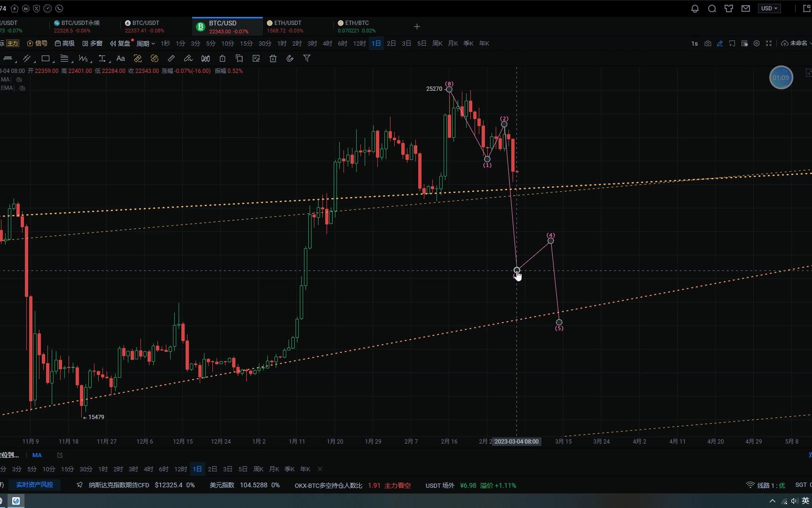Open the volume speaker tray icon
The image size is (812, 508).
[794, 501]
